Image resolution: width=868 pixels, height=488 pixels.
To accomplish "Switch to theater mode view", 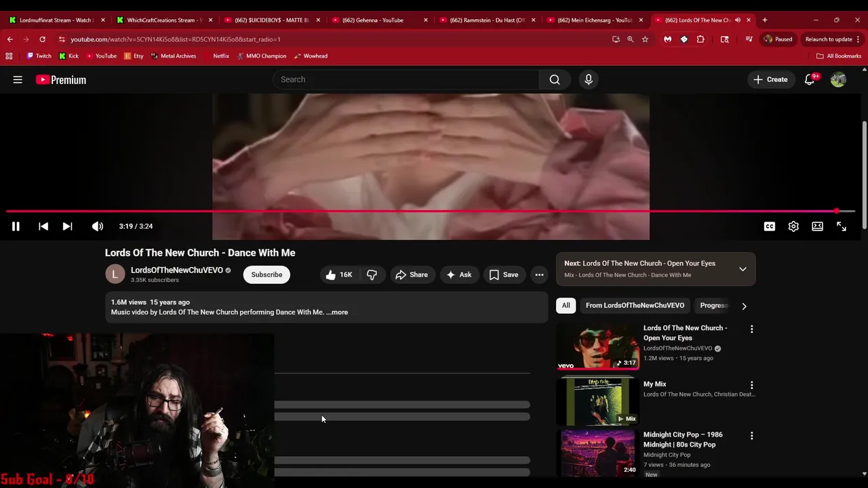I will pos(817,226).
